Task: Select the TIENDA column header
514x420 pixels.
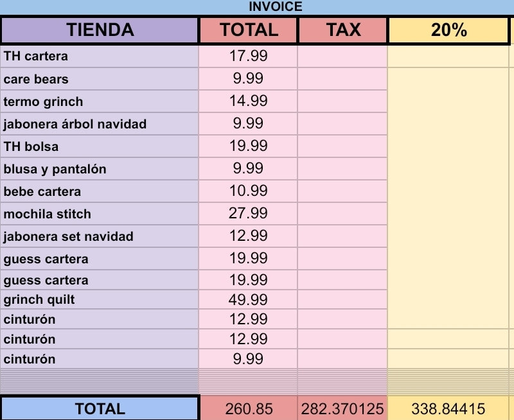Action: 100,30
